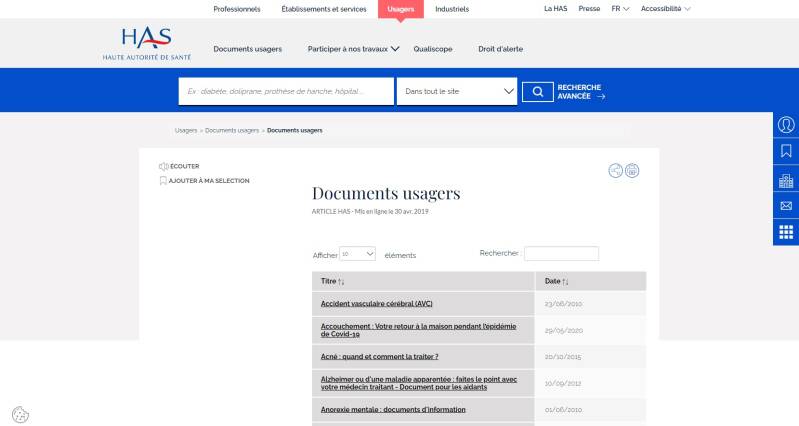This screenshot has width=799, height=426.
Task: Expand the Accessibilité dropdown
Action: click(665, 9)
